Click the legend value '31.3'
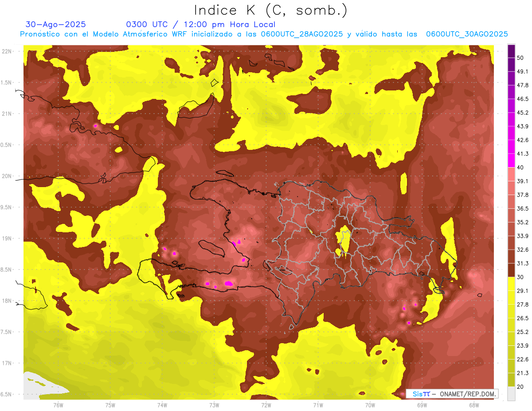 [522, 263]
